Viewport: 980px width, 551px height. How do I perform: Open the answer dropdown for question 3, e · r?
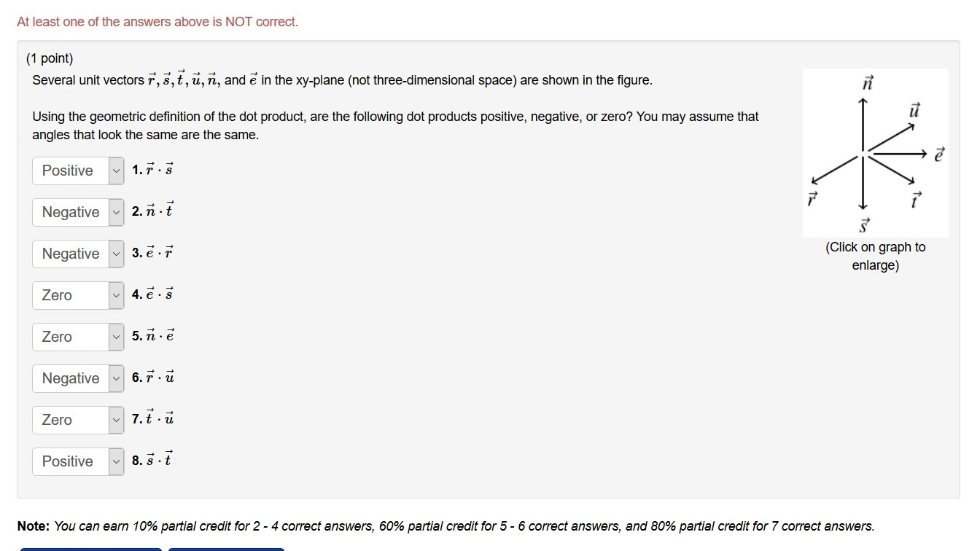click(77, 254)
